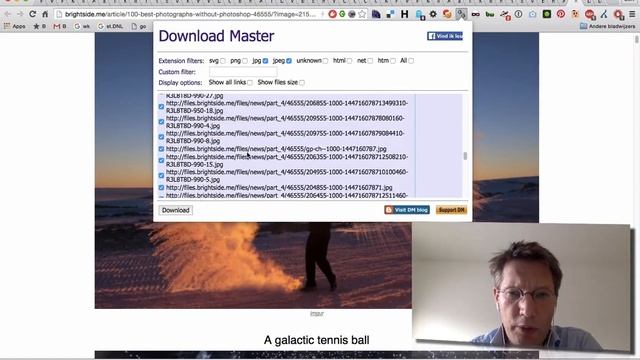This screenshot has width=640, height=360.
Task: Click the Support DM button
Action: pyautogui.click(x=451, y=210)
